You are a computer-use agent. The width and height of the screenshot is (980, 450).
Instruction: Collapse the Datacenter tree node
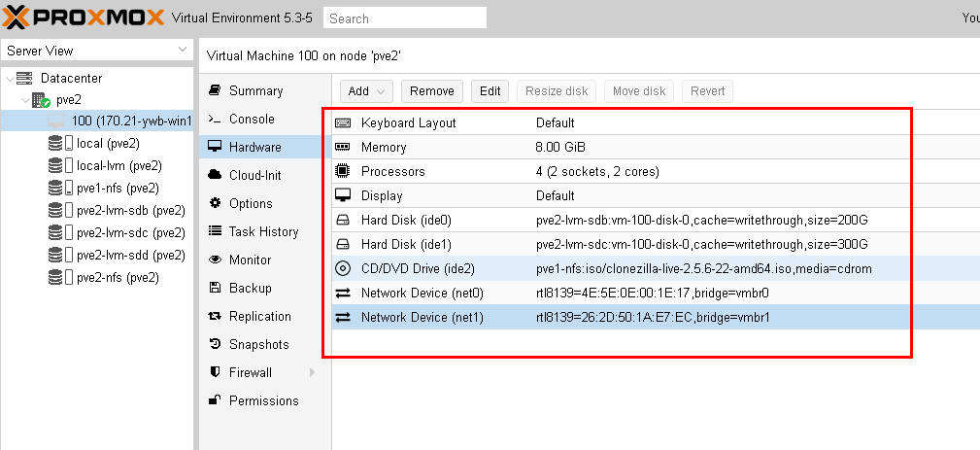pyautogui.click(x=10, y=78)
